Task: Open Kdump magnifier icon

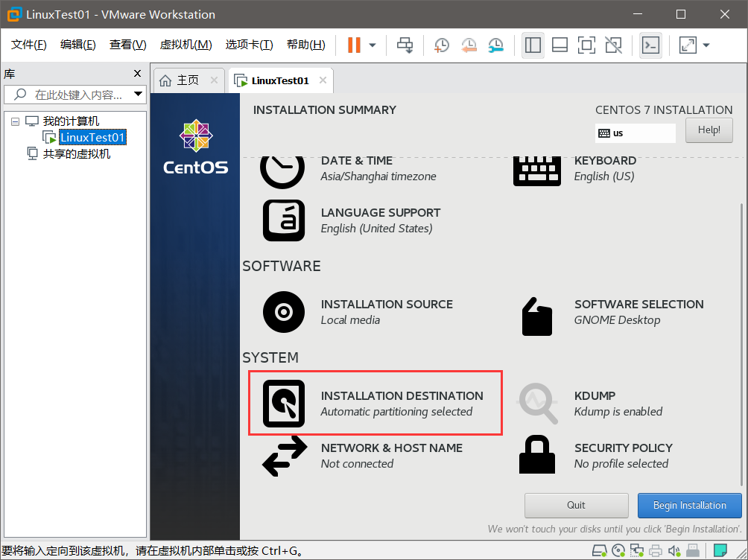Action: click(x=538, y=404)
